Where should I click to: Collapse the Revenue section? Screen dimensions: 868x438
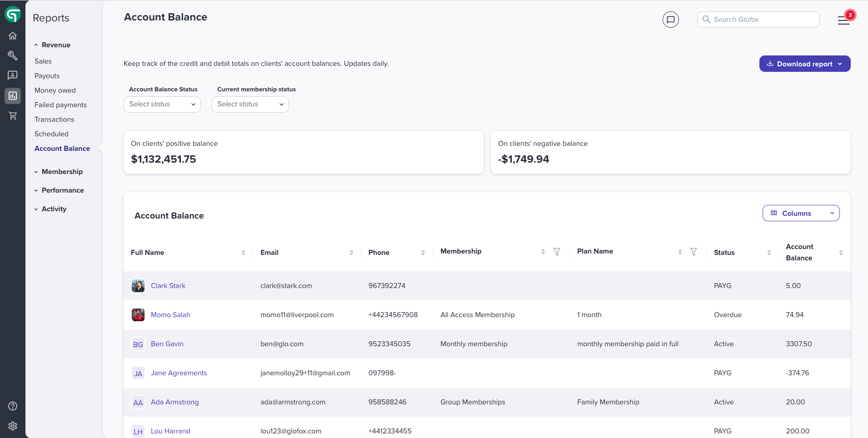tap(52, 45)
